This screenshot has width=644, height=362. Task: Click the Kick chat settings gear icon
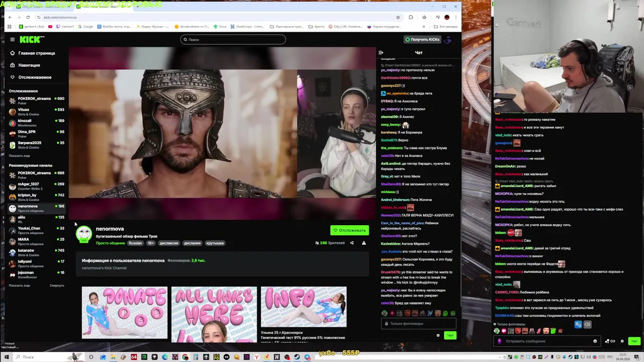tap(438, 335)
